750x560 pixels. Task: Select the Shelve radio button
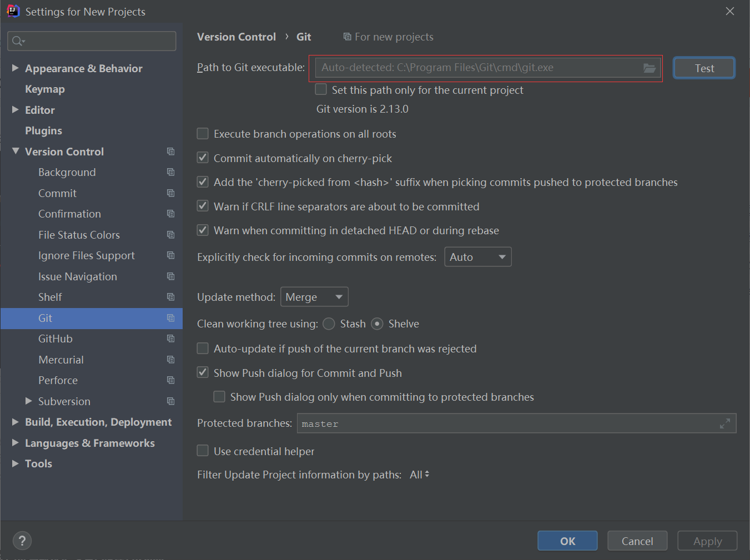(x=377, y=324)
